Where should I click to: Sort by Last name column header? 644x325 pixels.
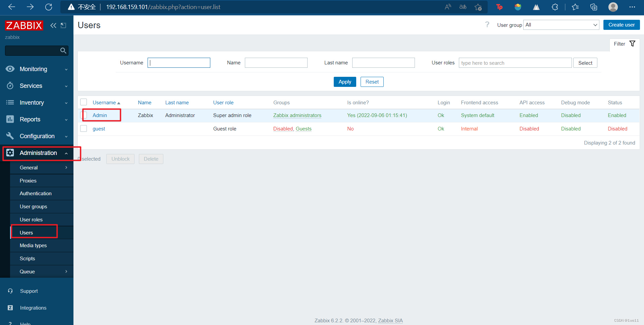(x=177, y=103)
